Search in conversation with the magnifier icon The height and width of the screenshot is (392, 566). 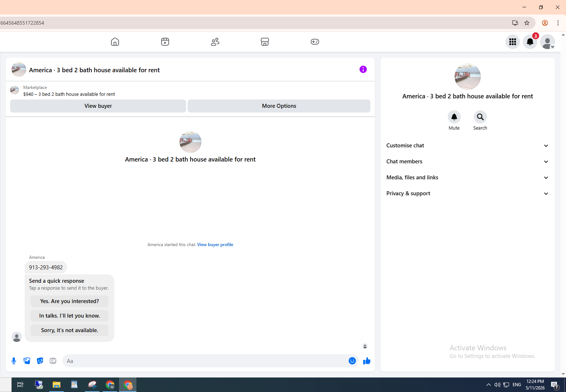(x=480, y=117)
